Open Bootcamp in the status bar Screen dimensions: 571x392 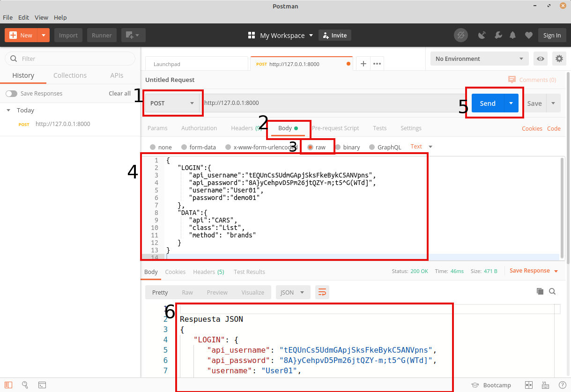click(x=491, y=385)
